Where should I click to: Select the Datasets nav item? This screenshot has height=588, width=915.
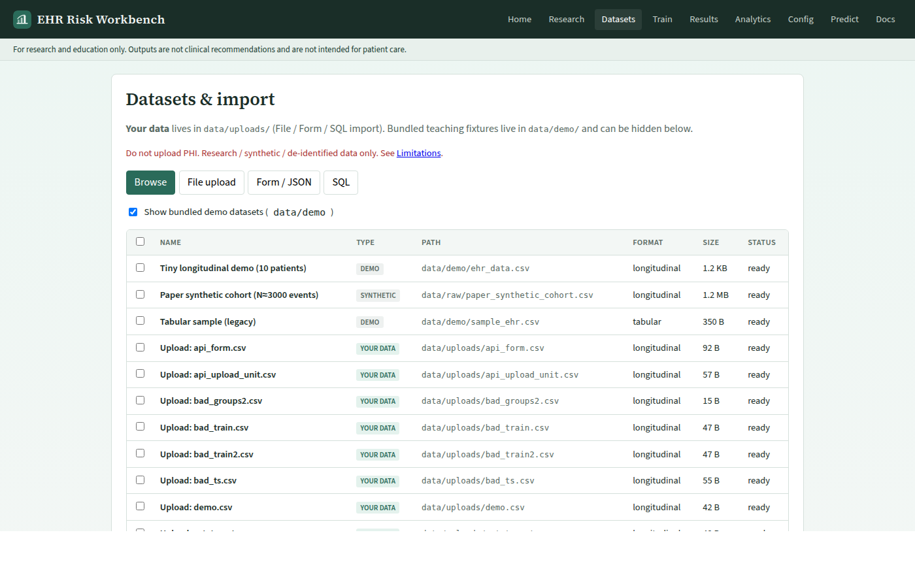click(618, 20)
